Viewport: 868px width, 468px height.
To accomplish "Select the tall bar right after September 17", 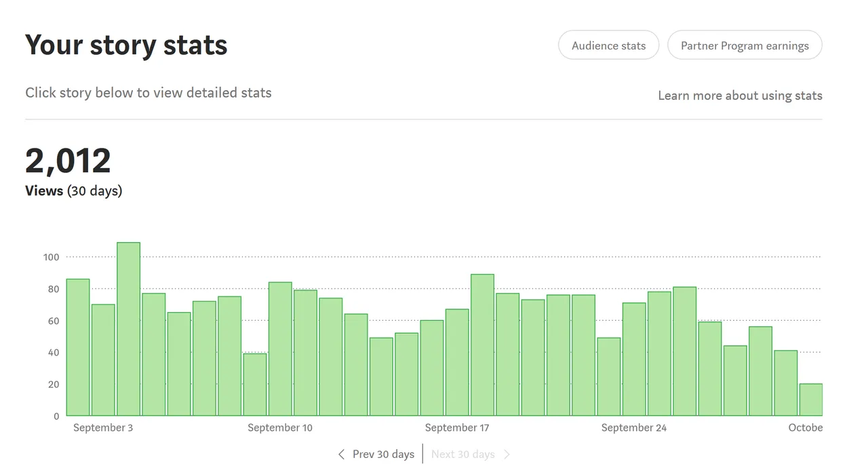I will (482, 345).
